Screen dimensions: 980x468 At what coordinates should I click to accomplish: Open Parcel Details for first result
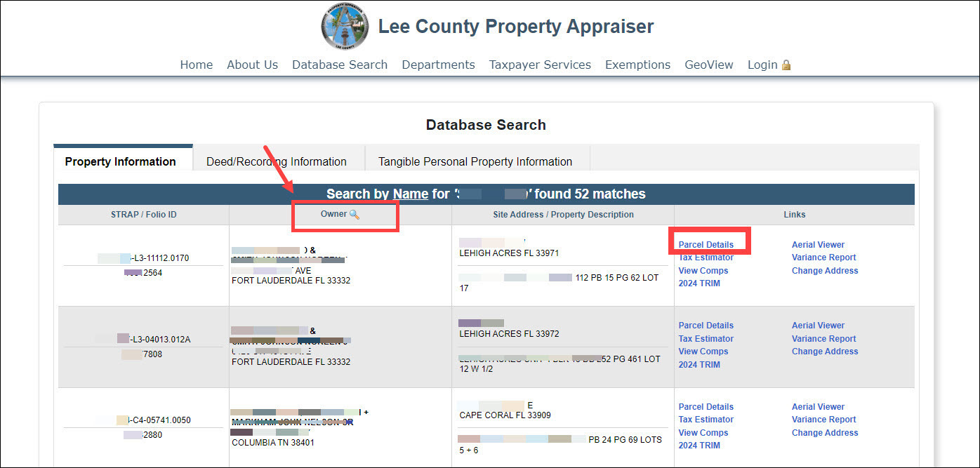(706, 245)
